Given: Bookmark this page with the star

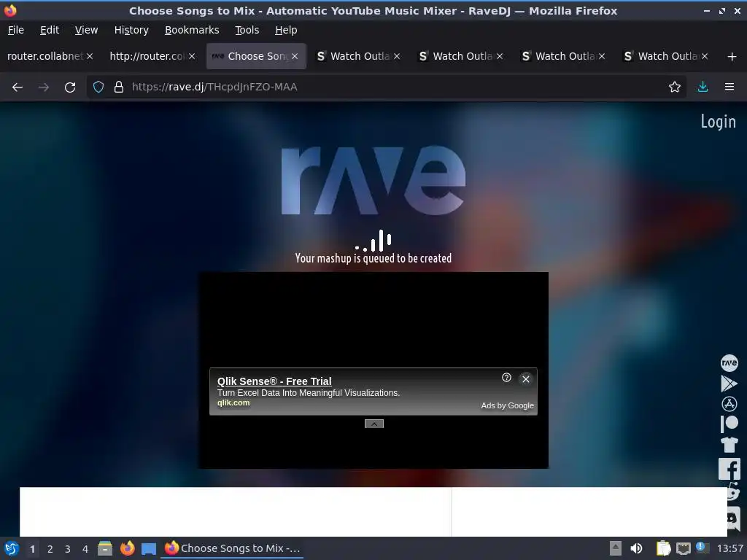Looking at the screenshot, I should click(x=675, y=87).
